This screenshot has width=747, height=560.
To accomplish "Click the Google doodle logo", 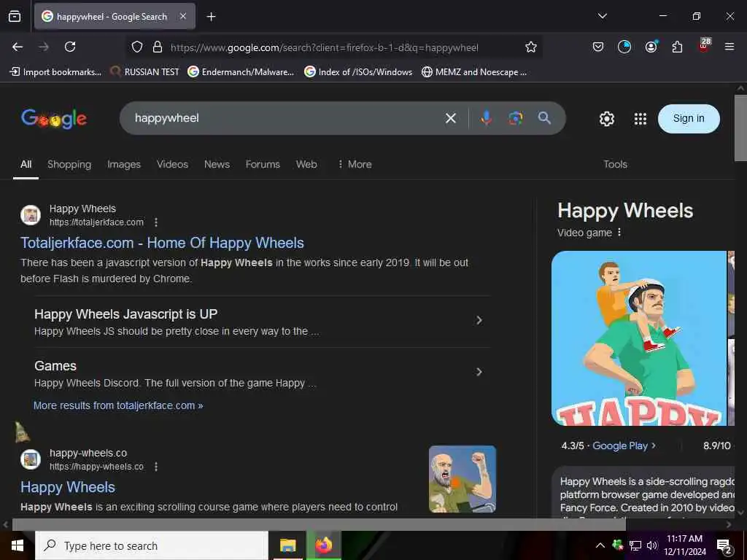I will tap(54, 119).
